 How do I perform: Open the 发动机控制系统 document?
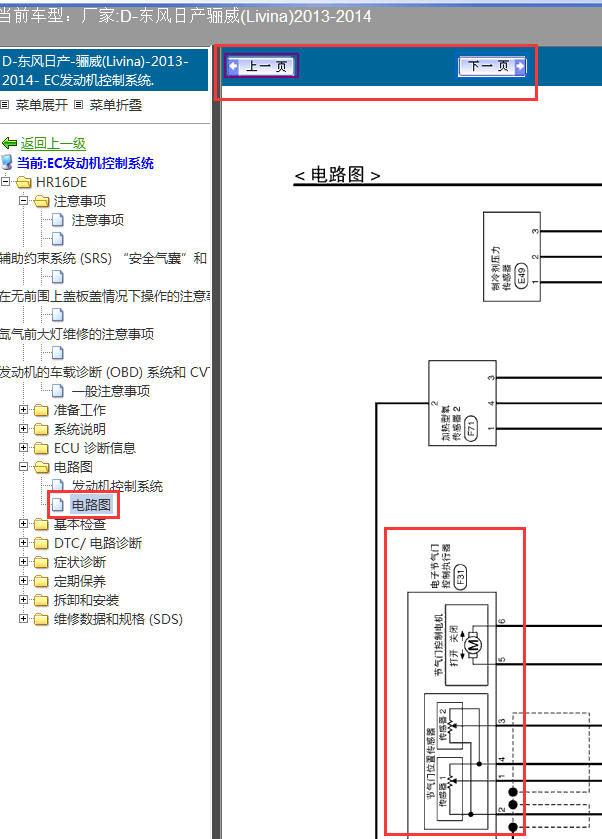(117, 486)
